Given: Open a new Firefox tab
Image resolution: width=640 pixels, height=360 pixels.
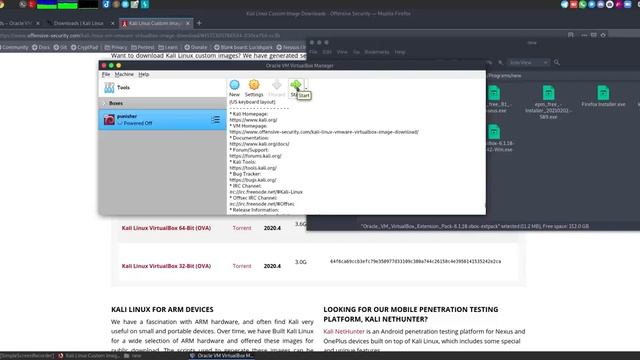Looking at the screenshot, I should point(199,23).
